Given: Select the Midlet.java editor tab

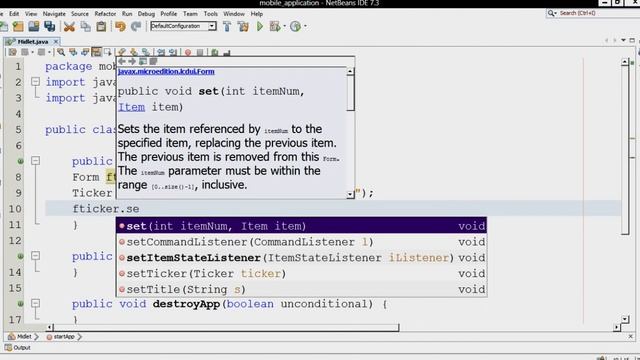Looking at the screenshot, I should pos(33,42).
